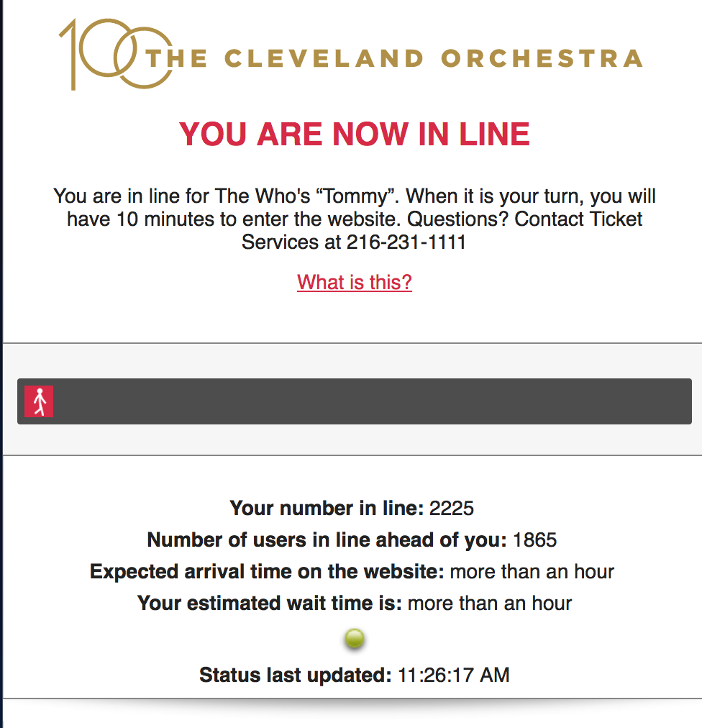
Task: Click the "Expected arrival time on the website" label
Action: coord(268,571)
